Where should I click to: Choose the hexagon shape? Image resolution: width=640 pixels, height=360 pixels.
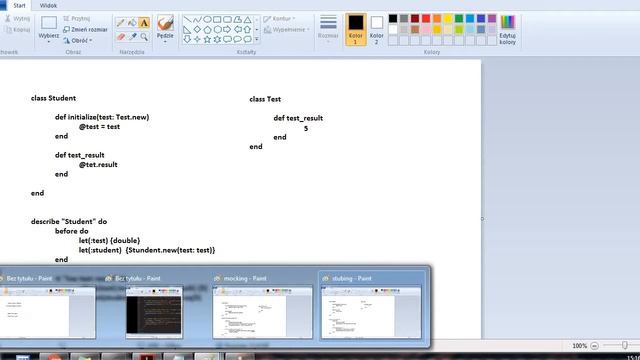point(217,29)
